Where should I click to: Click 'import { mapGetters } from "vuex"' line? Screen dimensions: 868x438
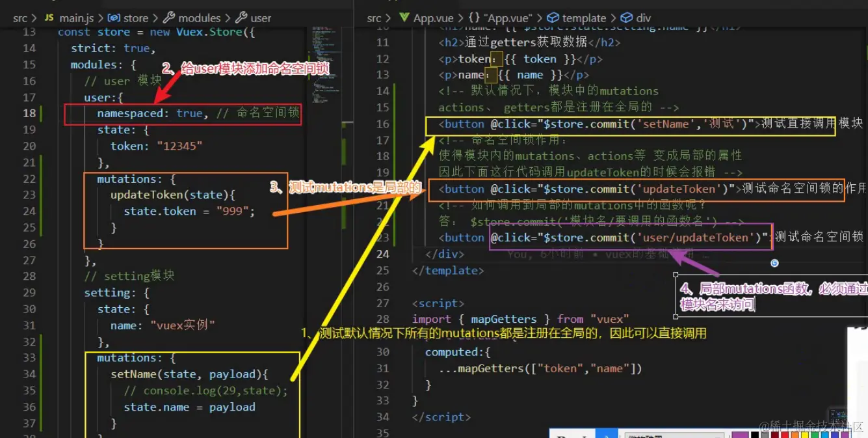521,319
